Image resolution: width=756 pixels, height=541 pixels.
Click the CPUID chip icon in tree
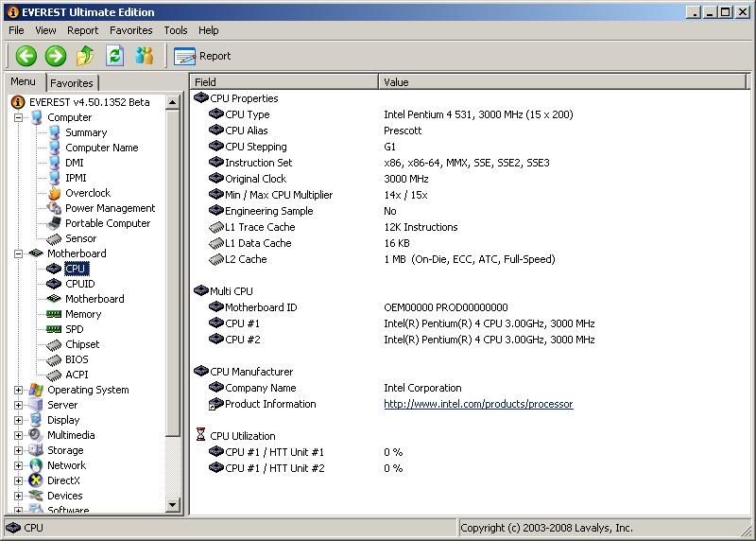click(x=54, y=284)
